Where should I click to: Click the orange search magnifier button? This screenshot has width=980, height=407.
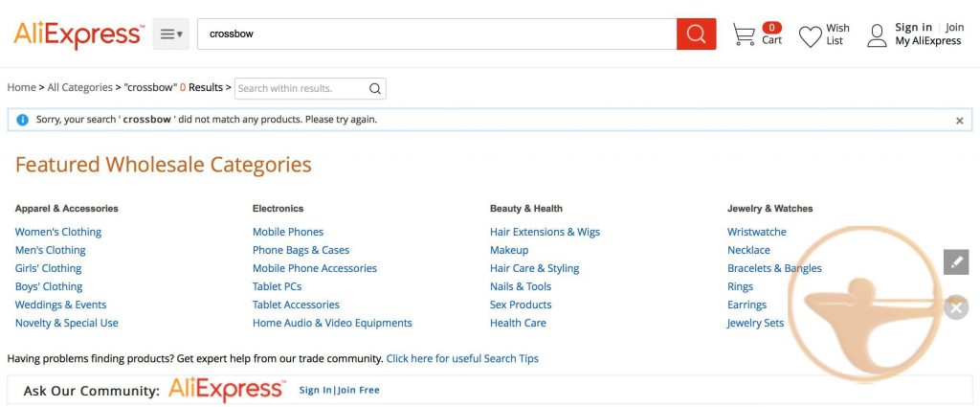(x=697, y=34)
